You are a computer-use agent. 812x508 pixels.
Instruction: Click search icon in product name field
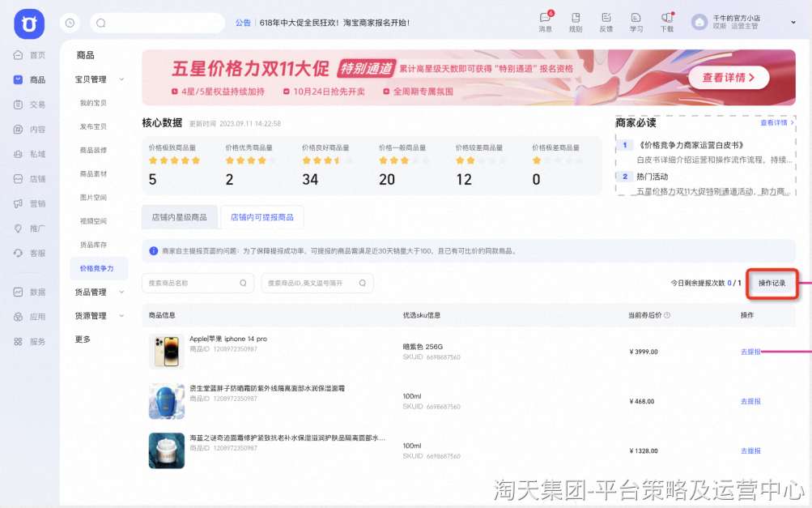pos(243,283)
